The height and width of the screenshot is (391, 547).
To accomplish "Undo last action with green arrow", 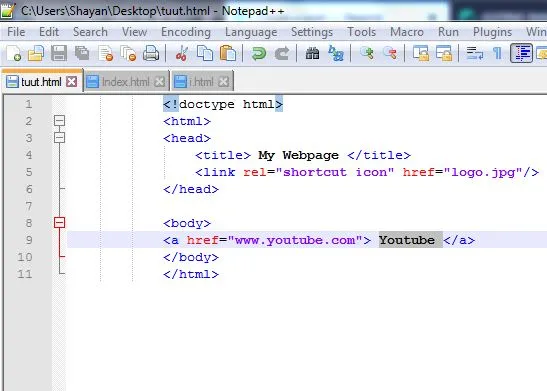I will coord(258,53).
